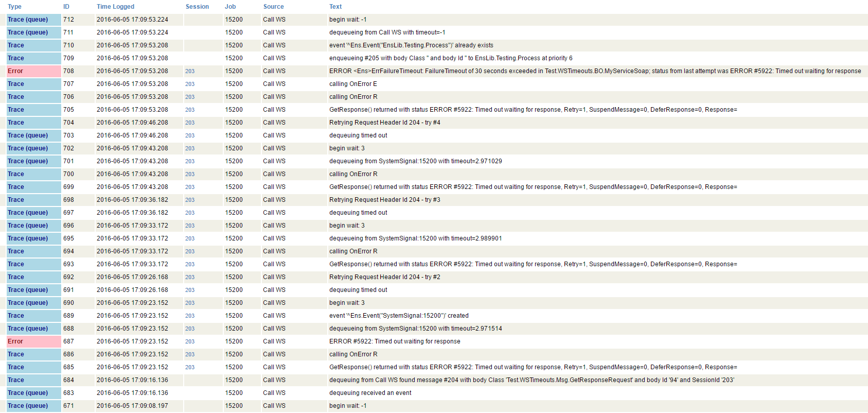
Task: Click session 203 link in row 698
Action: 190,200
